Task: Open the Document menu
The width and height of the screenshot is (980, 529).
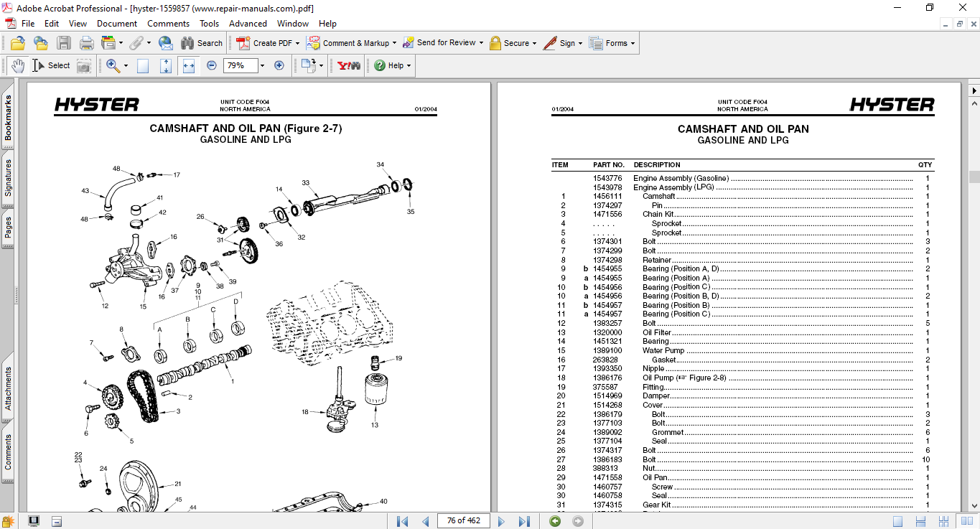Action: (x=117, y=24)
